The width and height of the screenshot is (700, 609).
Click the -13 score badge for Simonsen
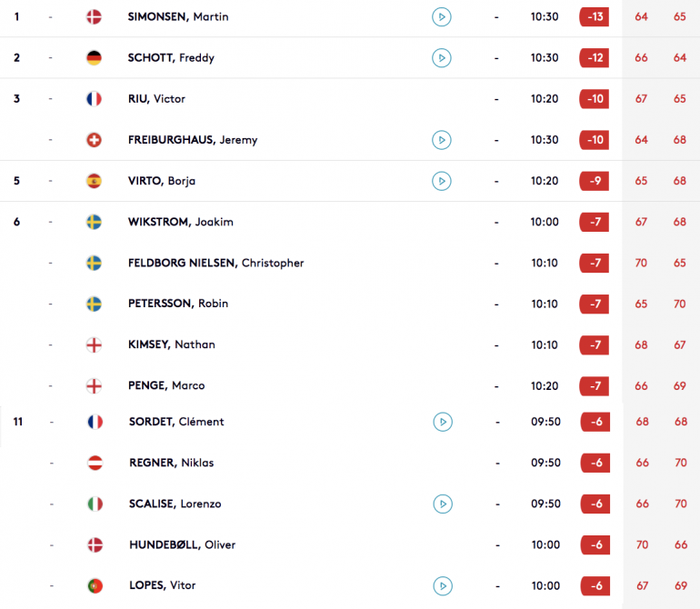595,17
